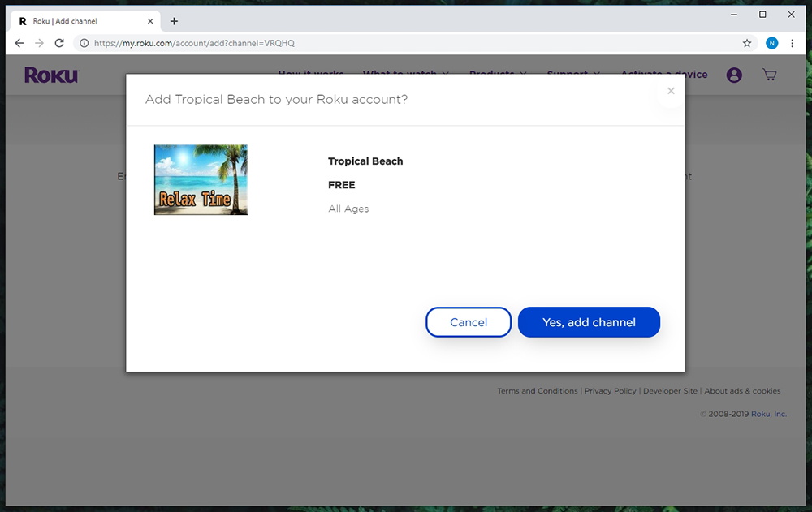The width and height of the screenshot is (812, 512).
Task: Cancel adding the Tropical Beach channel
Action: [x=469, y=322]
